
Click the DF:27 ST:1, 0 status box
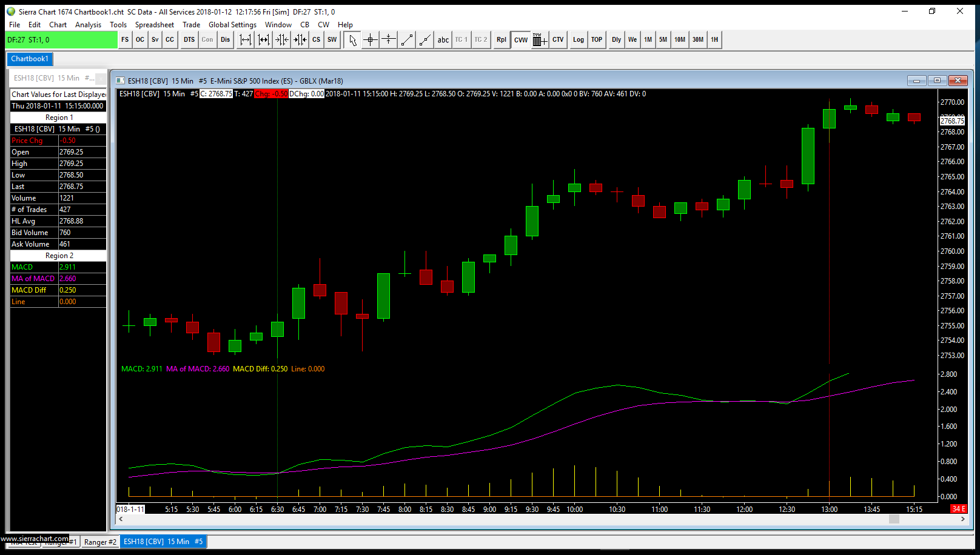61,40
